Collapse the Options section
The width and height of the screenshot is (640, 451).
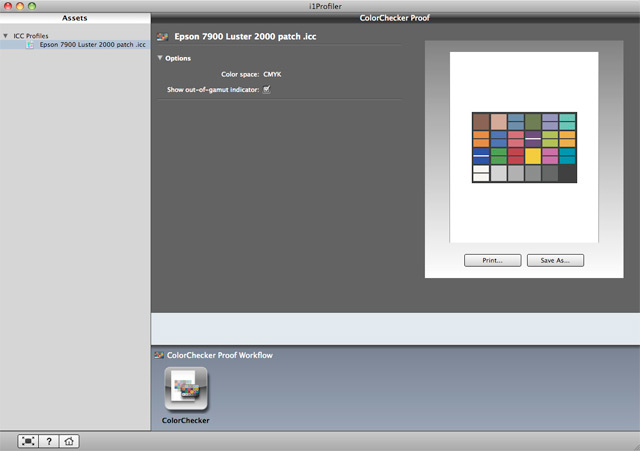coord(160,58)
